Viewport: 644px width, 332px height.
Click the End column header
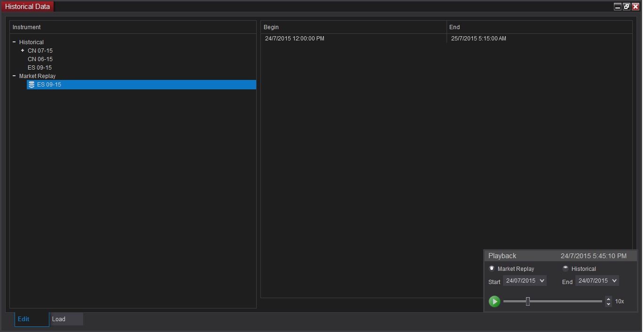(539, 27)
